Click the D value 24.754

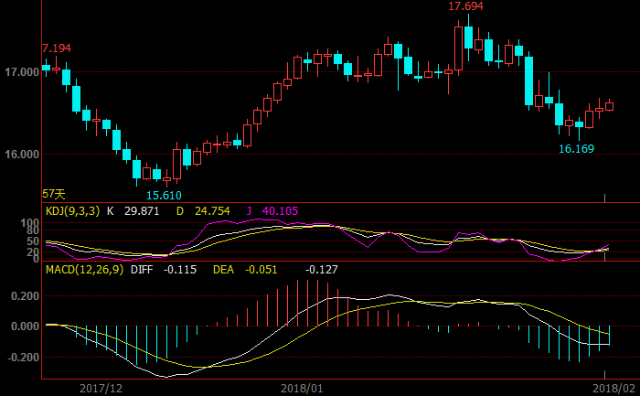pyautogui.click(x=212, y=211)
